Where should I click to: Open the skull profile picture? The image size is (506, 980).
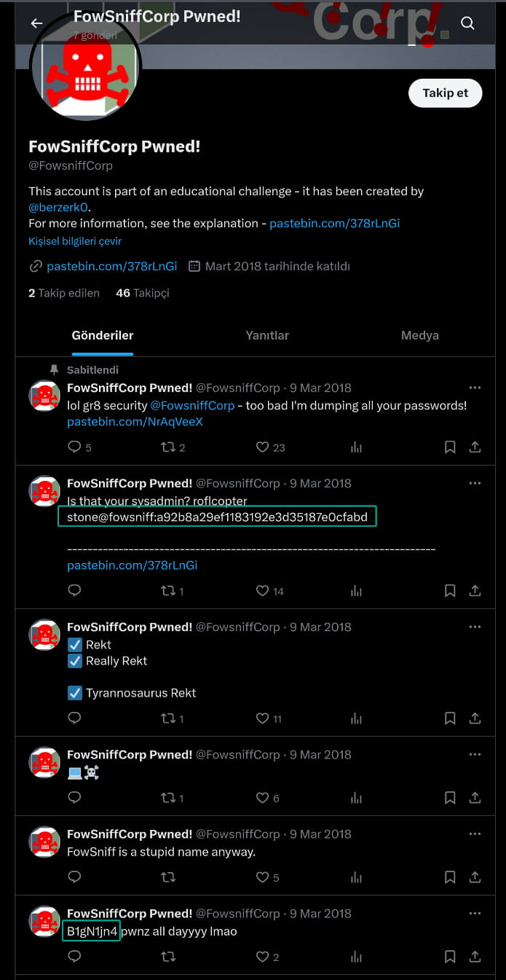click(86, 69)
